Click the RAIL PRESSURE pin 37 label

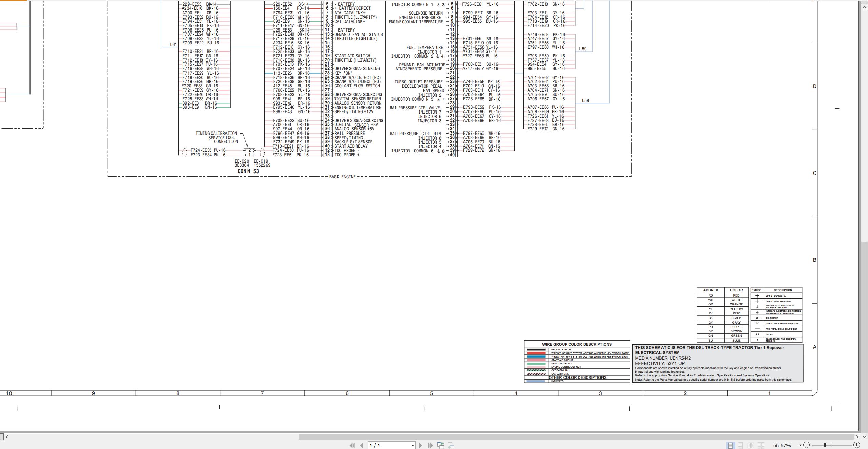(350, 134)
